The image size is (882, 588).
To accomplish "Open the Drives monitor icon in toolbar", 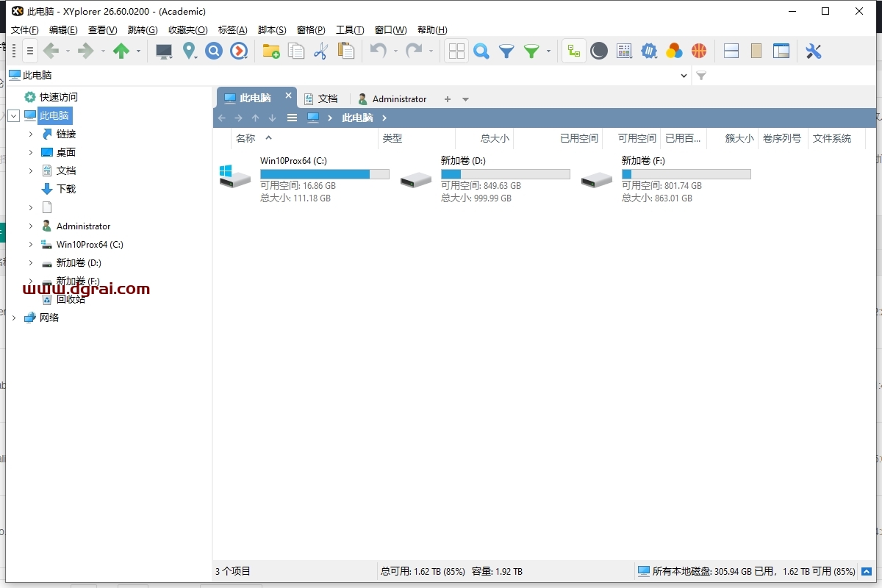I will click(x=164, y=51).
